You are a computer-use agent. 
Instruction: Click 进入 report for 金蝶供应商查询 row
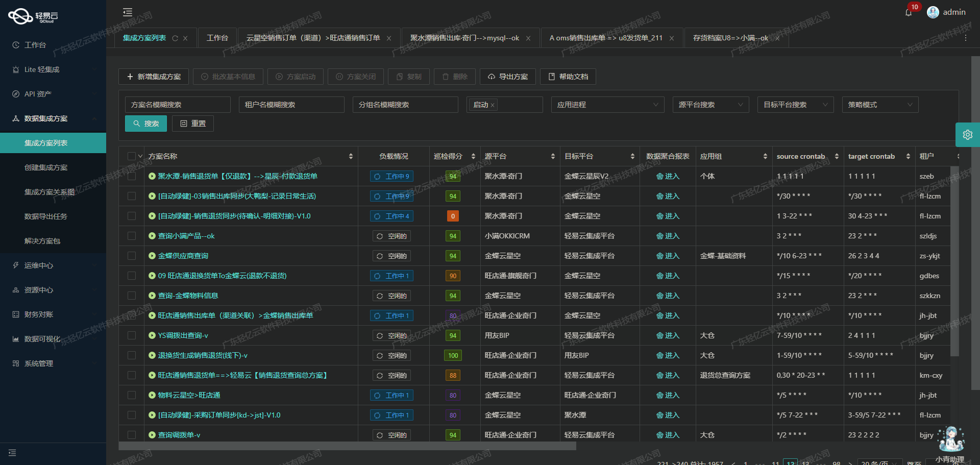(668, 256)
